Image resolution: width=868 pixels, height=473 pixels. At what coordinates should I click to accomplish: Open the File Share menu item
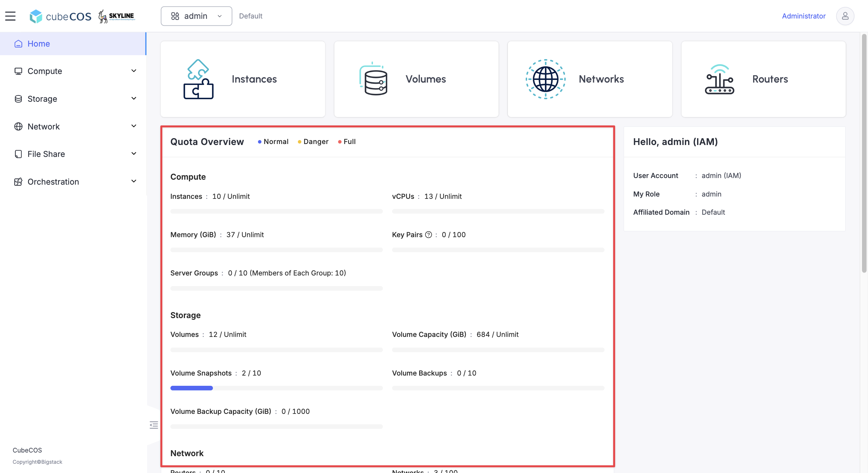coord(73,154)
